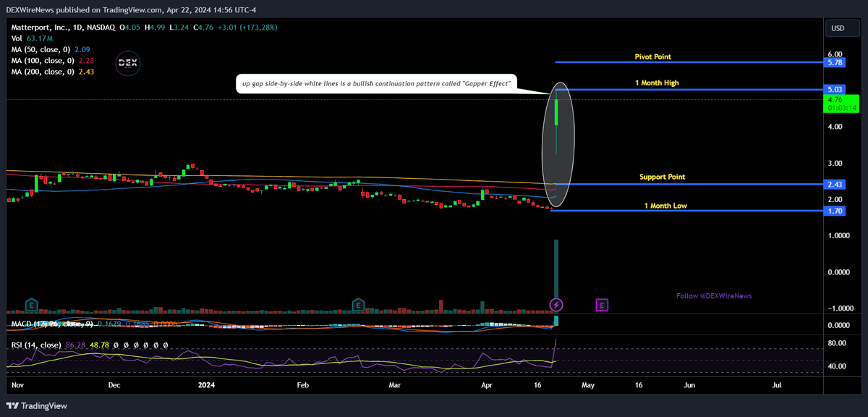Click the Dec label on time axis
Screen dimensions: 868x417
coord(114,386)
